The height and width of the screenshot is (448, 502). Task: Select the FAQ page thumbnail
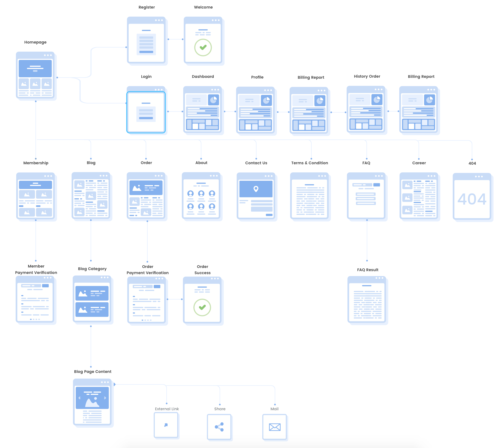(366, 196)
